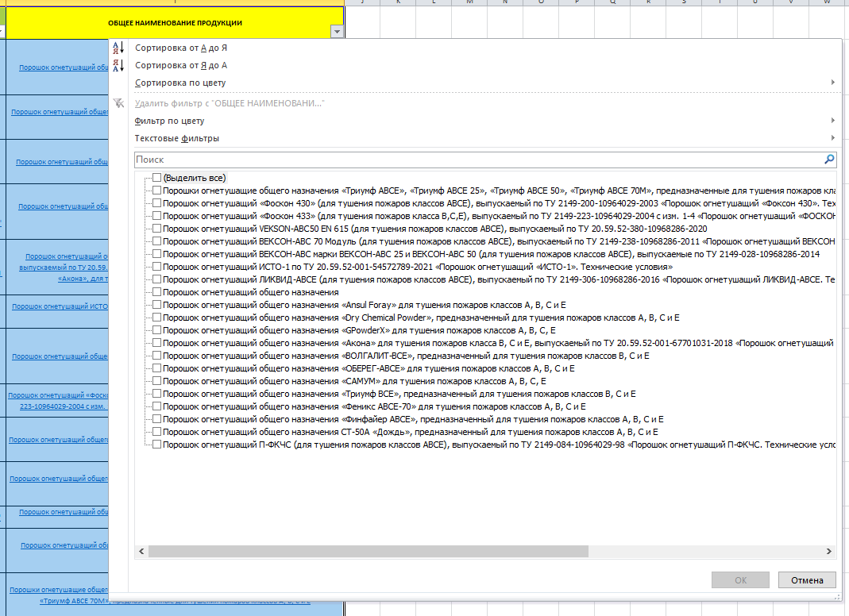This screenshot has height=616, width=849.
Task: Check the «ОБЕРЕГ-АВСЕ» checkbox
Action: [156, 368]
